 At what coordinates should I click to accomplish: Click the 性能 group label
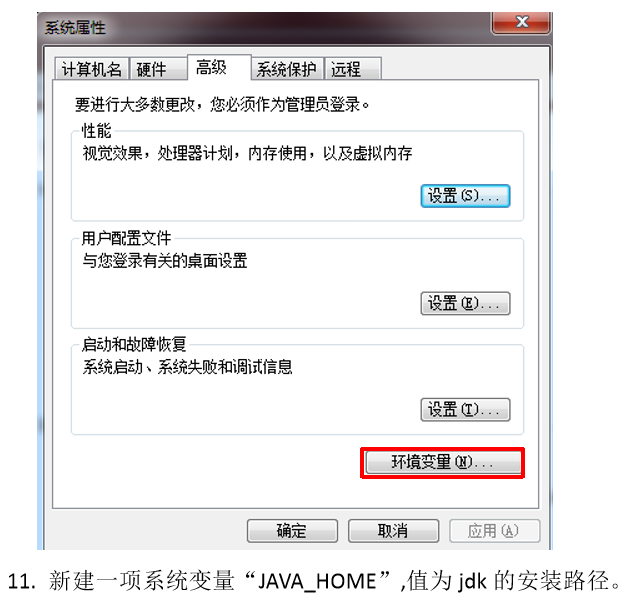point(97,131)
